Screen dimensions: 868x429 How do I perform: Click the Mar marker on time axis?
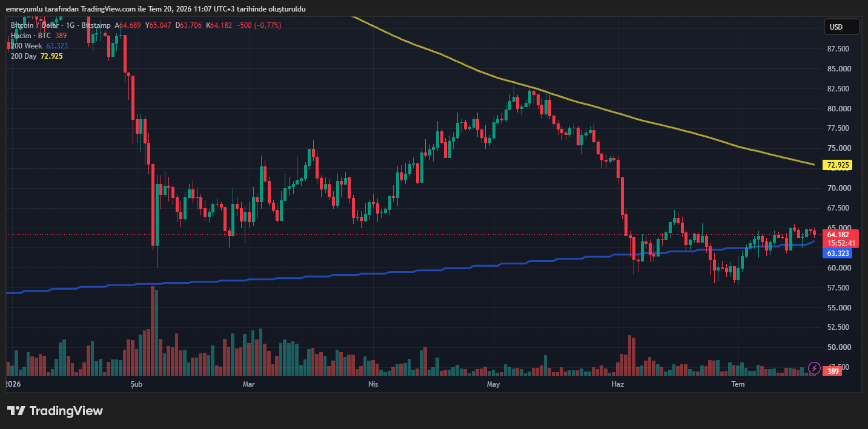248,384
